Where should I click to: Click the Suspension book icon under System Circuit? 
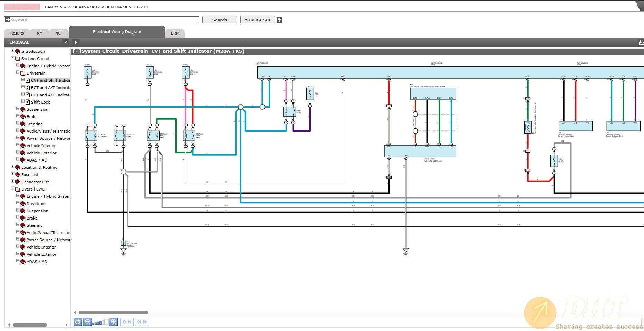[23, 109]
